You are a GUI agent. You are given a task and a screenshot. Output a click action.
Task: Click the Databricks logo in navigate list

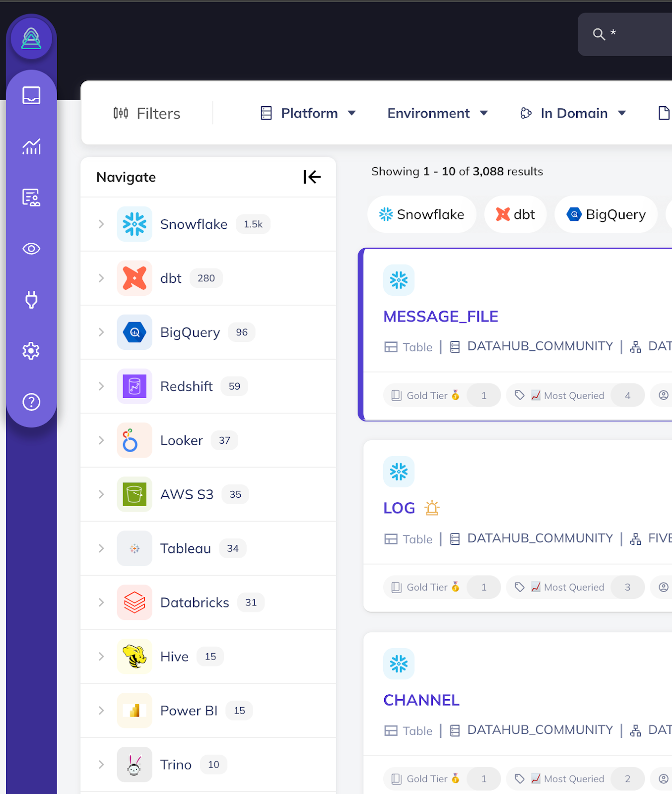pyautogui.click(x=134, y=602)
